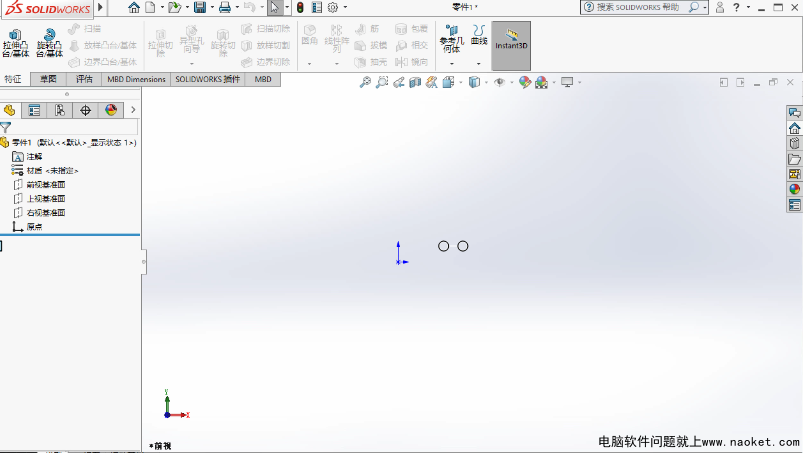803x453 pixels.
Task: Expand the 参考几何体 reference geometry dropdown
Action: [x=451, y=63]
